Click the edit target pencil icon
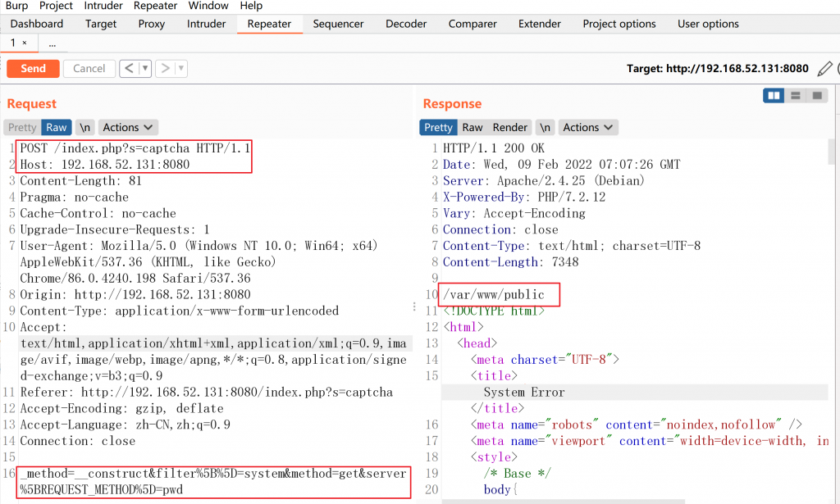840x504 pixels. 825,69
